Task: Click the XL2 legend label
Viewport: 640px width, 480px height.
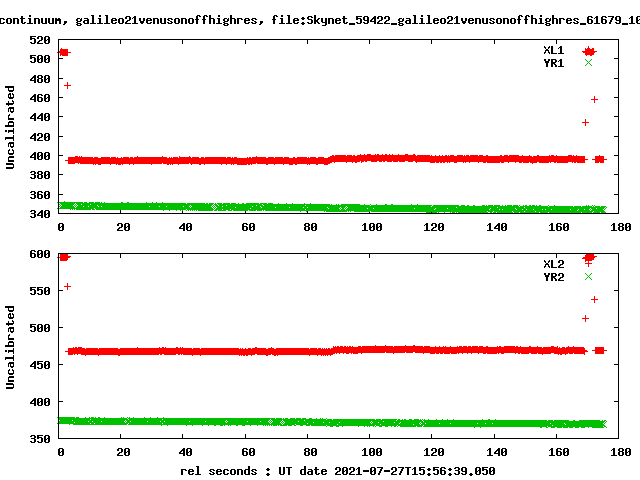Action: coord(553,264)
